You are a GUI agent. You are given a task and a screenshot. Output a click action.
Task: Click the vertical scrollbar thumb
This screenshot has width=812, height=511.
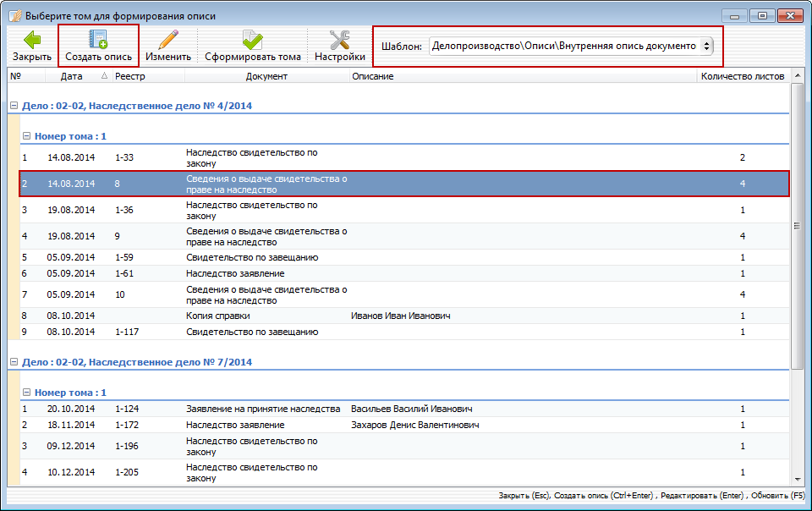pyautogui.click(x=797, y=226)
